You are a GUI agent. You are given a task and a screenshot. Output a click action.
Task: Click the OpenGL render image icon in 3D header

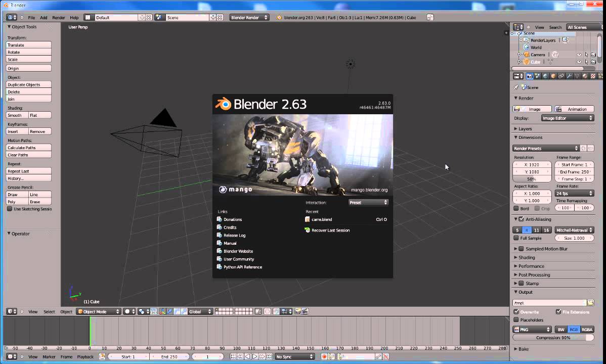297,311
